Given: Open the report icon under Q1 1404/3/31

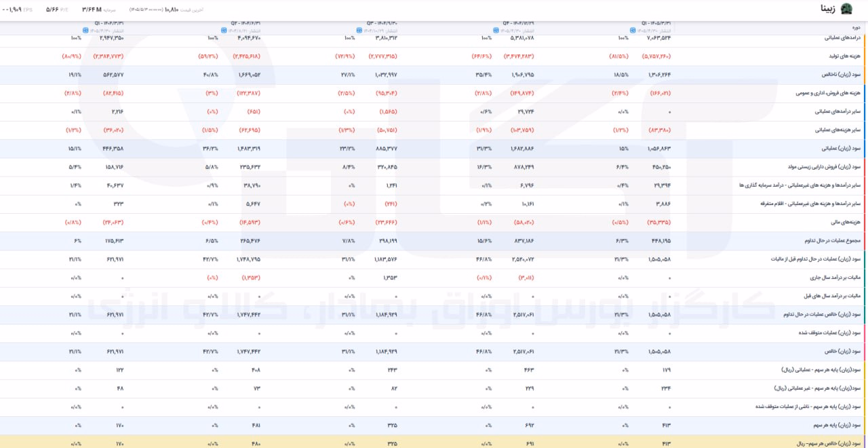Looking at the screenshot, I should [86, 30].
